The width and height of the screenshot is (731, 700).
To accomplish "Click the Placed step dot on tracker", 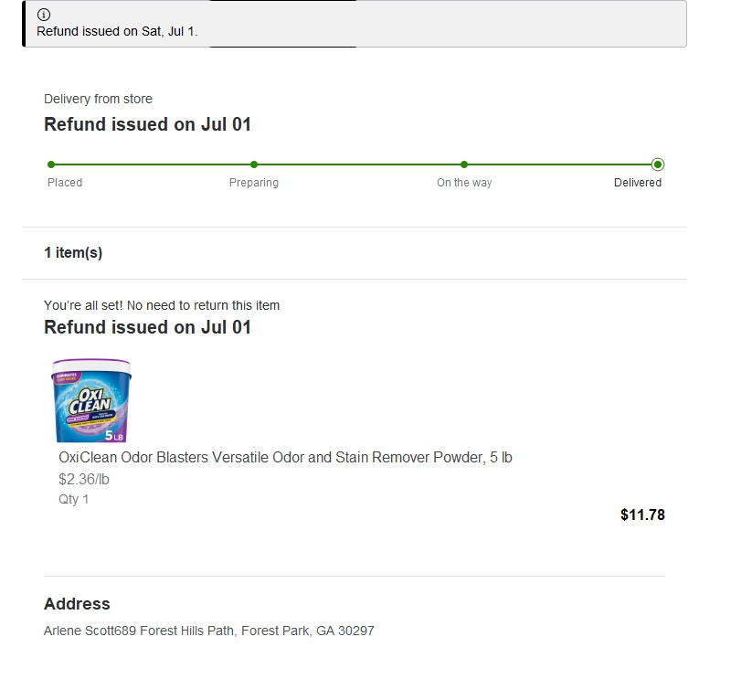I will coord(51,164).
